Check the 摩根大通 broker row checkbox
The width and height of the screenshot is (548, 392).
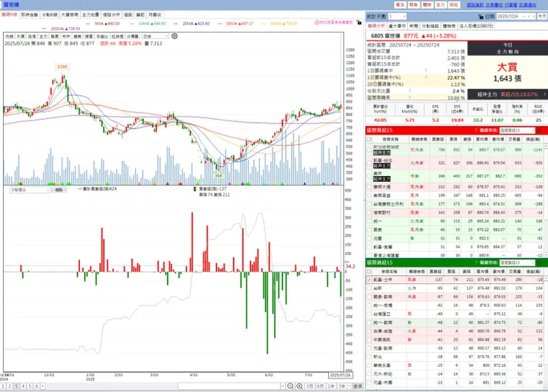(x=369, y=187)
